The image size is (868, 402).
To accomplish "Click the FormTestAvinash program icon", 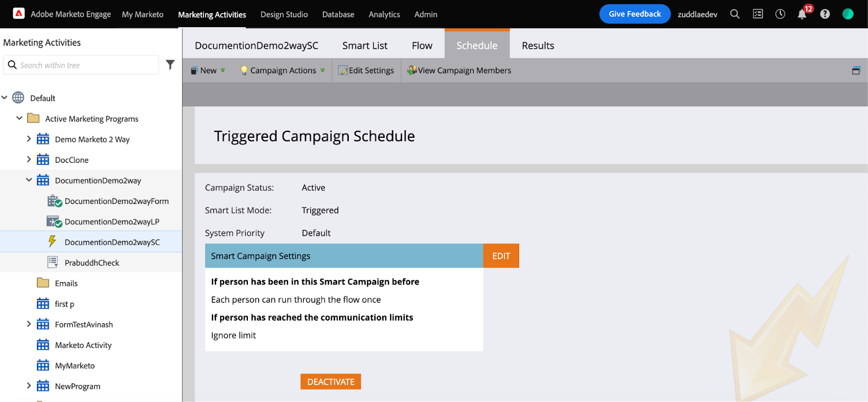I will pyautogui.click(x=43, y=324).
